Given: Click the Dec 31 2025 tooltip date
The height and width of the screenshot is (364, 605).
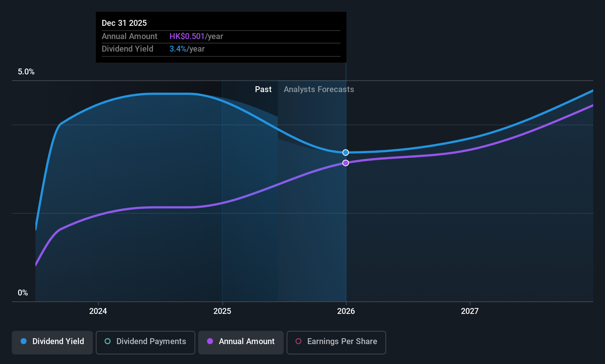Looking at the screenshot, I should pos(124,23).
